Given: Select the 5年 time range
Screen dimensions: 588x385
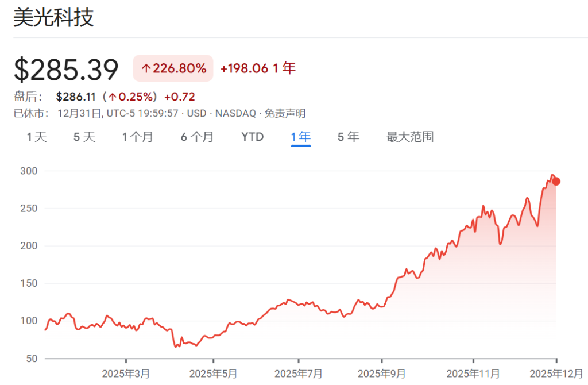Looking at the screenshot, I should (x=348, y=137).
